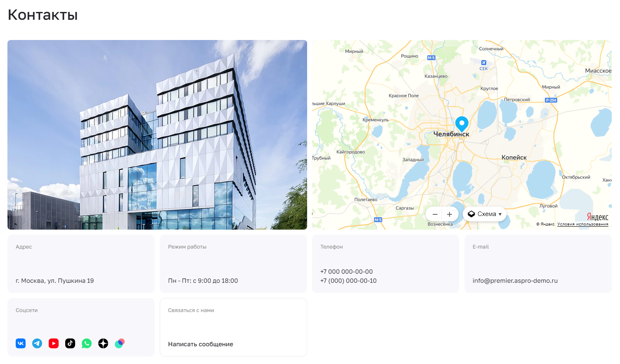The image size is (620, 364).
Task: Zoom out the map with minus
Action: [x=435, y=214]
